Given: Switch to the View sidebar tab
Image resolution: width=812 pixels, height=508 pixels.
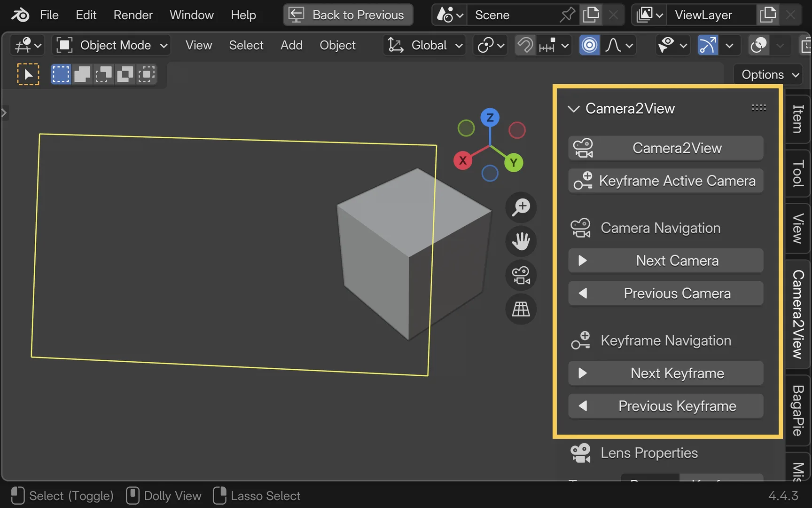Looking at the screenshot, I should 797,229.
